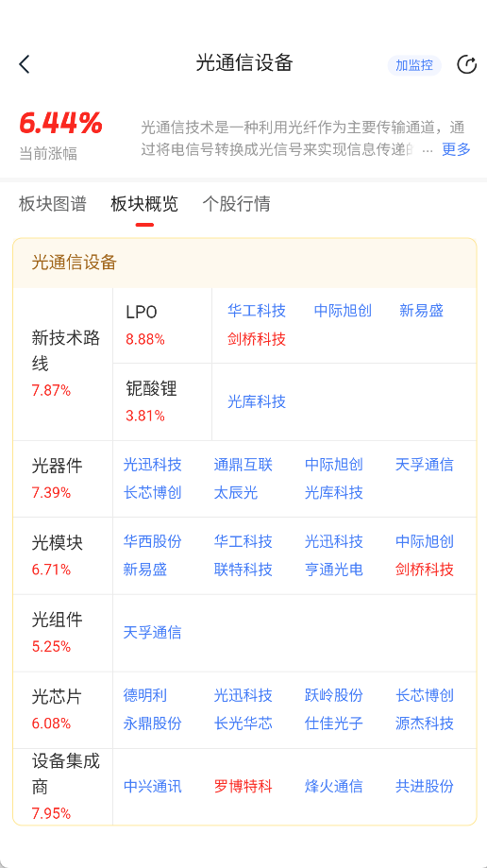487x868 pixels.
Task: Open the 个股行情 tab
Action: [x=236, y=204]
